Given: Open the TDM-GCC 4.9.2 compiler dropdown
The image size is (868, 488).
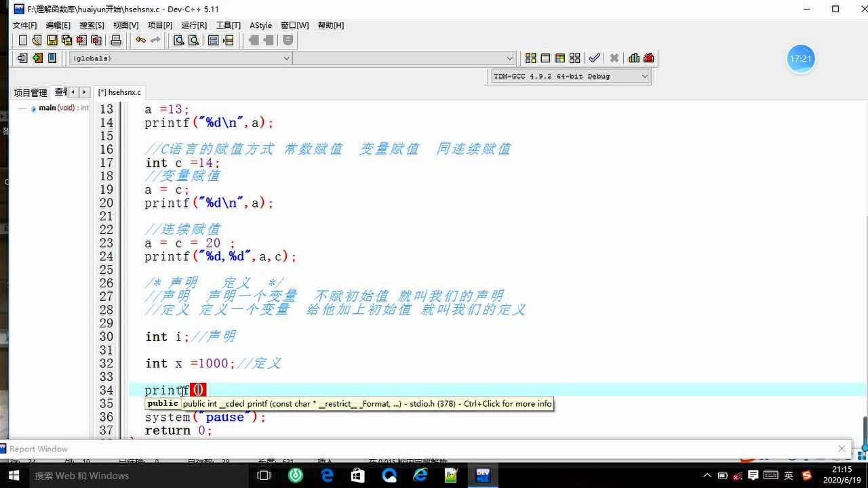Looking at the screenshot, I should click(x=570, y=77).
